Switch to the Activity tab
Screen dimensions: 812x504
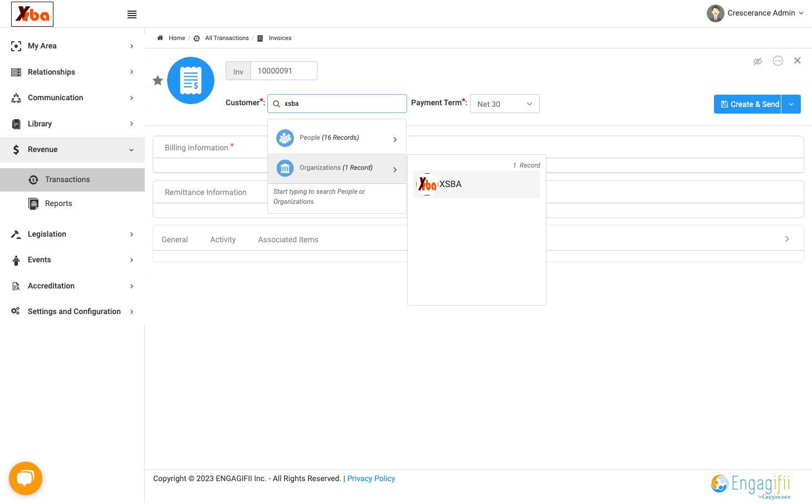click(223, 240)
